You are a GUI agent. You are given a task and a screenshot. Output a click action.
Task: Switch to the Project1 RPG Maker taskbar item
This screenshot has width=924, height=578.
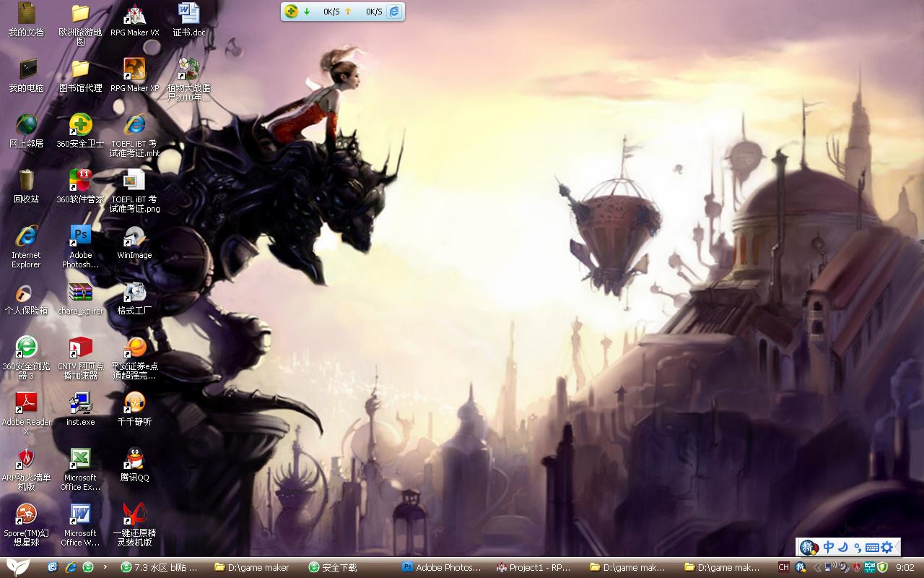click(535, 567)
